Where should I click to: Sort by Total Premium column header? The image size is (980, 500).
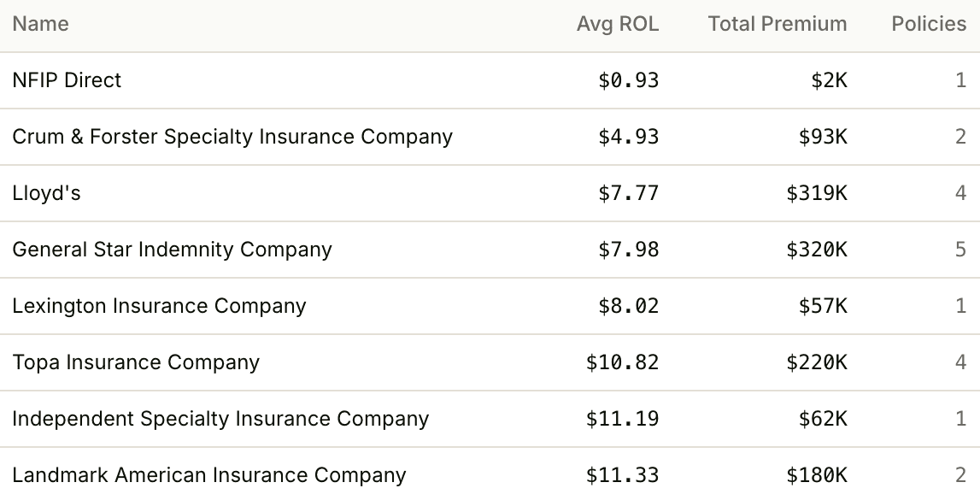pos(778,24)
